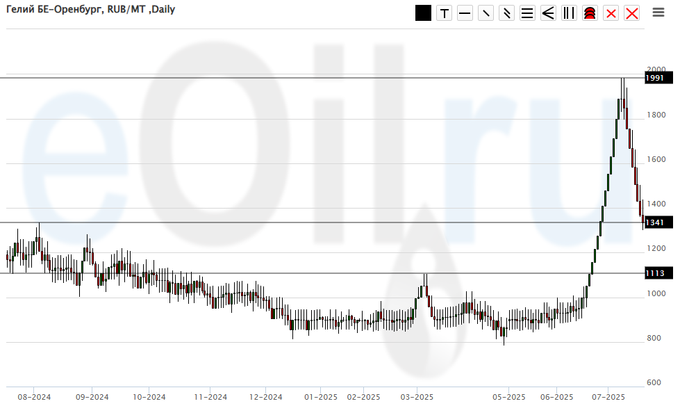
Task: Open the black drawing color swatch
Action: coord(423,13)
